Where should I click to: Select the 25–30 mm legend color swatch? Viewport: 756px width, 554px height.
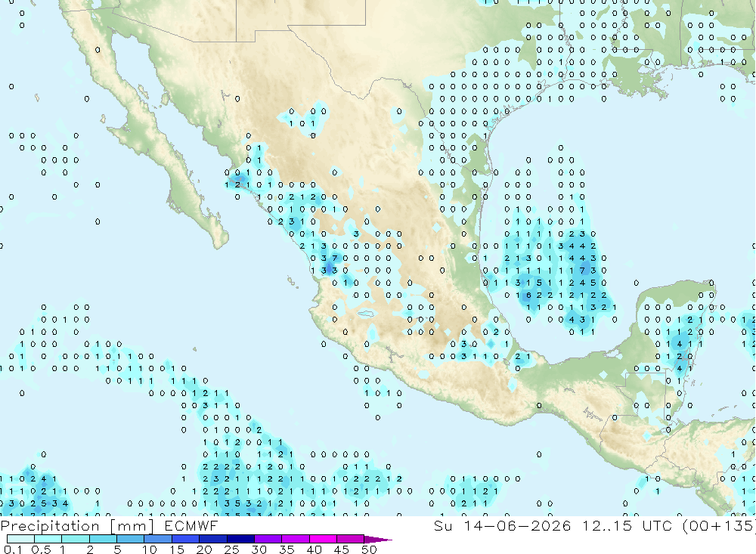[x=240, y=539]
